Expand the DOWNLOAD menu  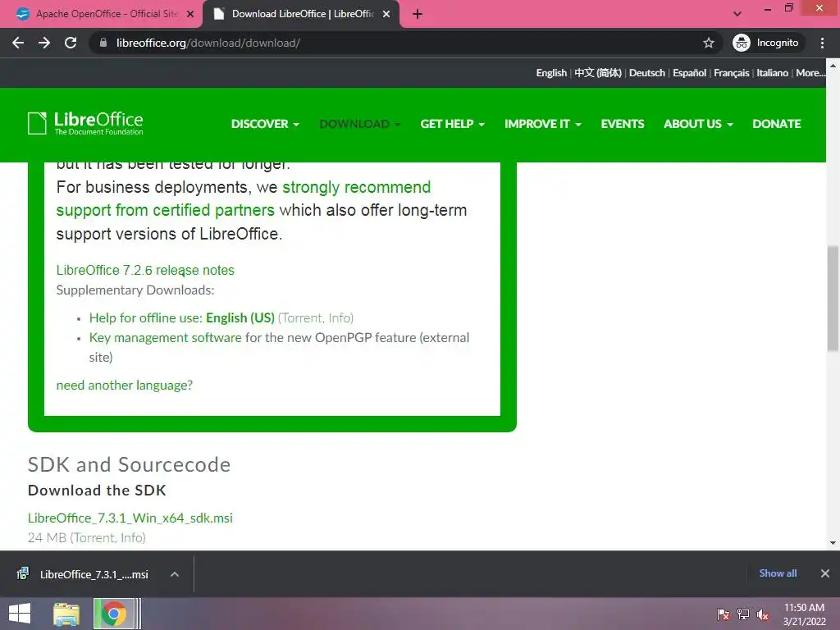360,124
